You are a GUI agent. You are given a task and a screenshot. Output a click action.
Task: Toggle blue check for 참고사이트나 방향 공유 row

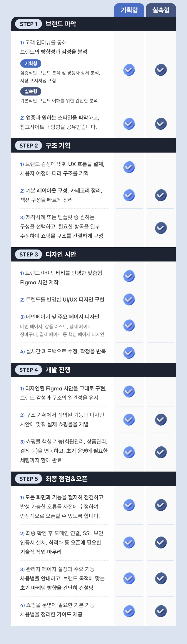click(x=129, y=124)
